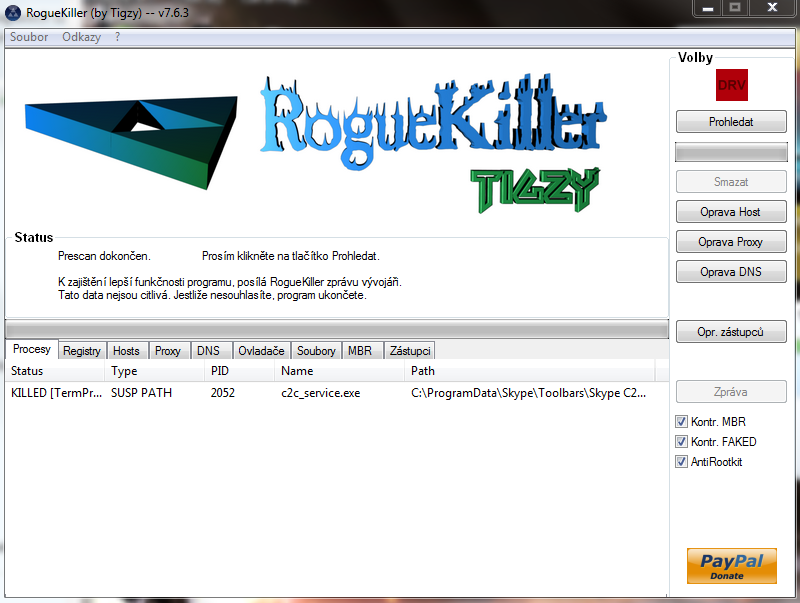Switch to the Hosts tab
Viewport: 800px width, 603px height.
126,351
